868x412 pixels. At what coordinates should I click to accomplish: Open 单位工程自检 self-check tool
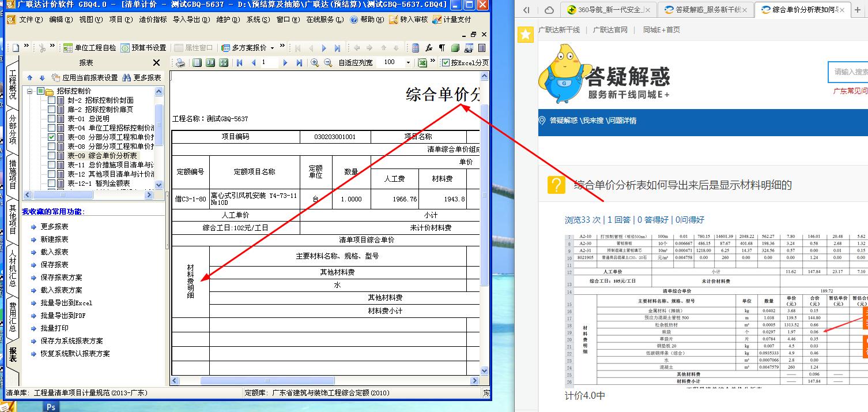pos(89,48)
